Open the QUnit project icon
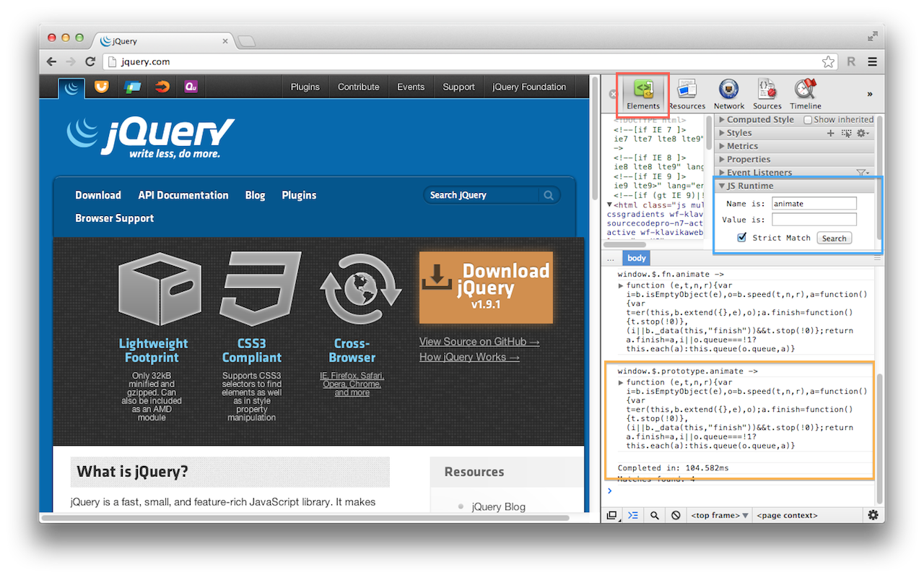This screenshot has width=924, height=578. tap(191, 87)
